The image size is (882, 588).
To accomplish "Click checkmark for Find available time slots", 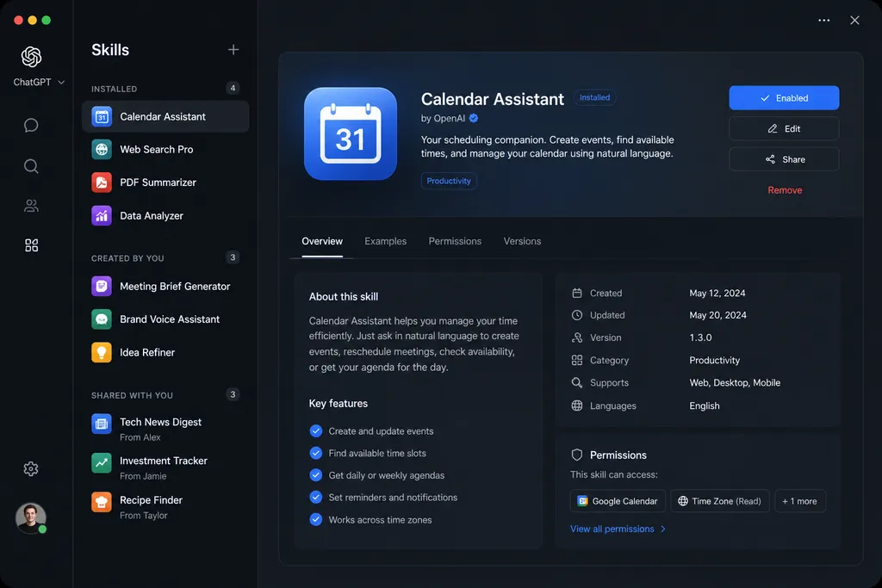I will coord(315,453).
